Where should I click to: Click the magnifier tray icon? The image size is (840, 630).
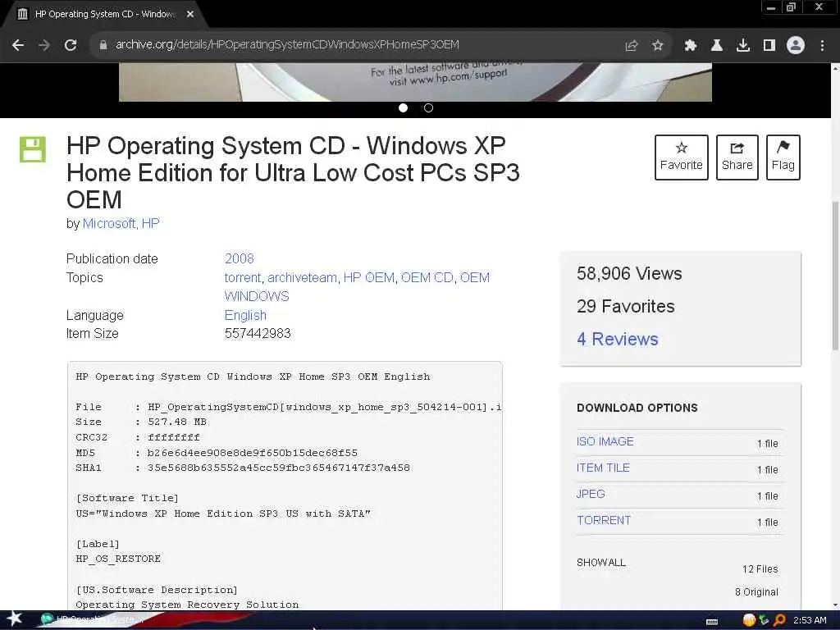(x=780, y=620)
